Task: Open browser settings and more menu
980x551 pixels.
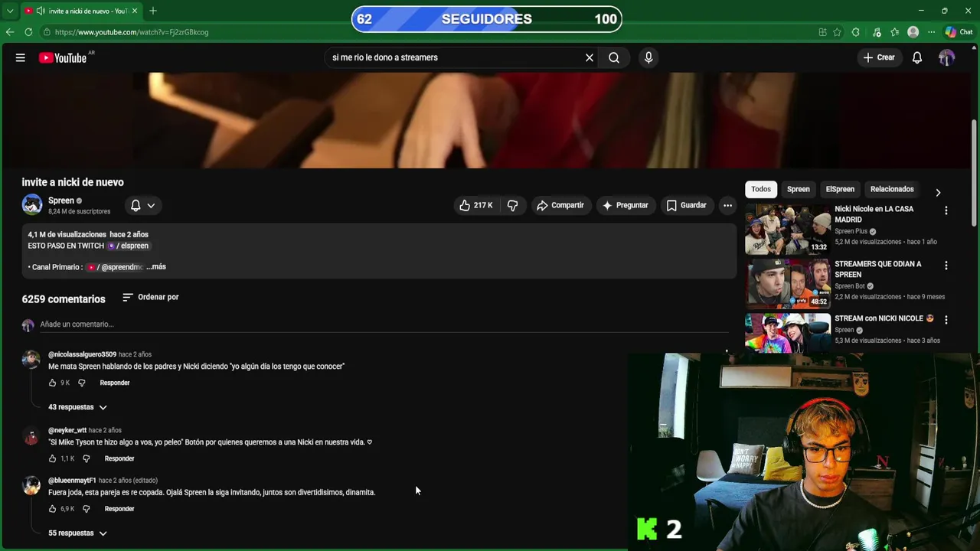Action: point(931,32)
